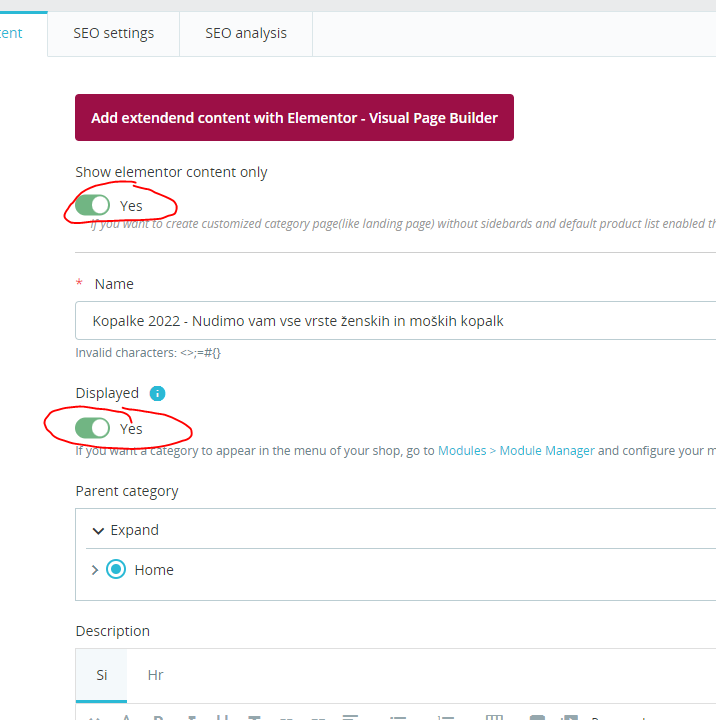716x720 pixels.
Task: Toggle underline in the description editor
Action: [222, 717]
